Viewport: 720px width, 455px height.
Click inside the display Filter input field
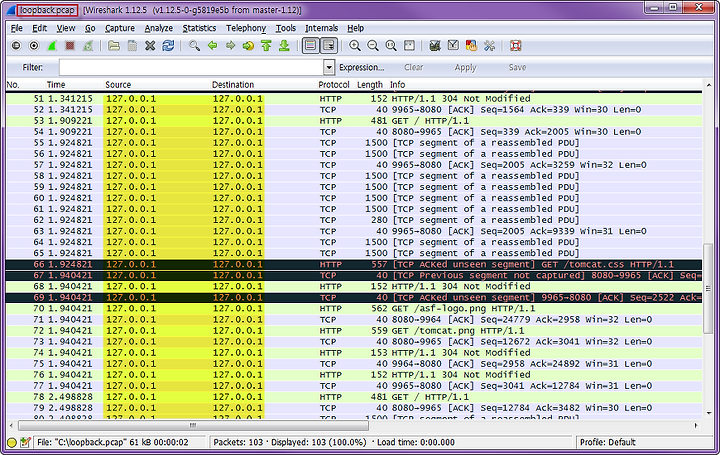(191, 67)
